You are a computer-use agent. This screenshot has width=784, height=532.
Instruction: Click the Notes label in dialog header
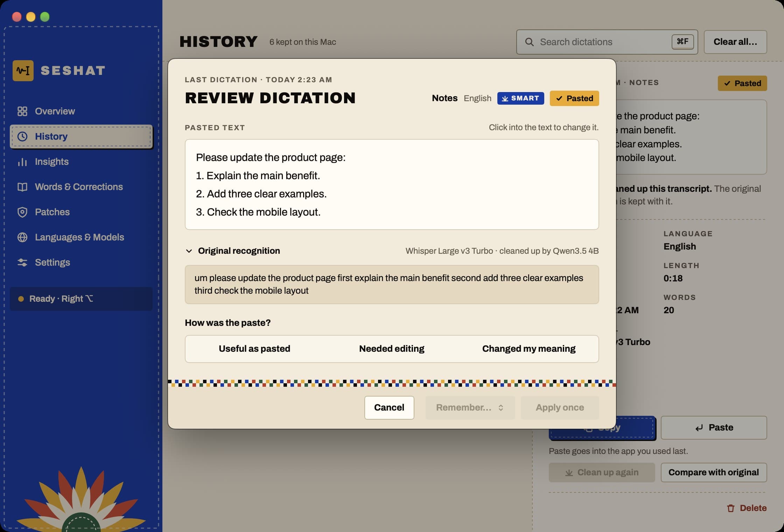444,98
